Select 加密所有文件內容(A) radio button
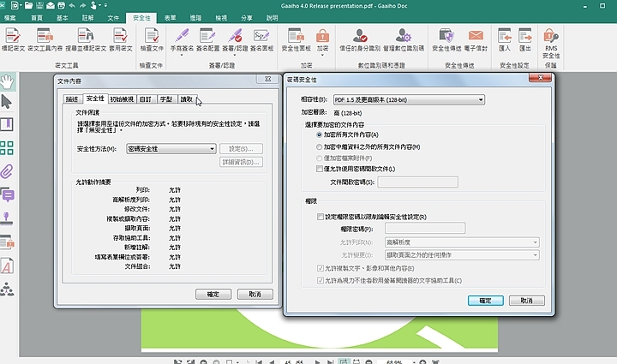The image size is (617, 364). click(x=319, y=134)
